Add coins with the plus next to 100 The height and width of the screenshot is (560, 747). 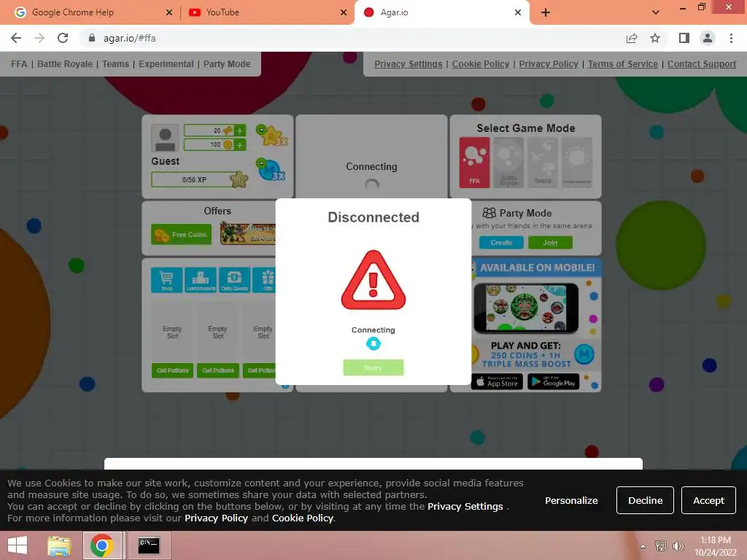(240, 145)
